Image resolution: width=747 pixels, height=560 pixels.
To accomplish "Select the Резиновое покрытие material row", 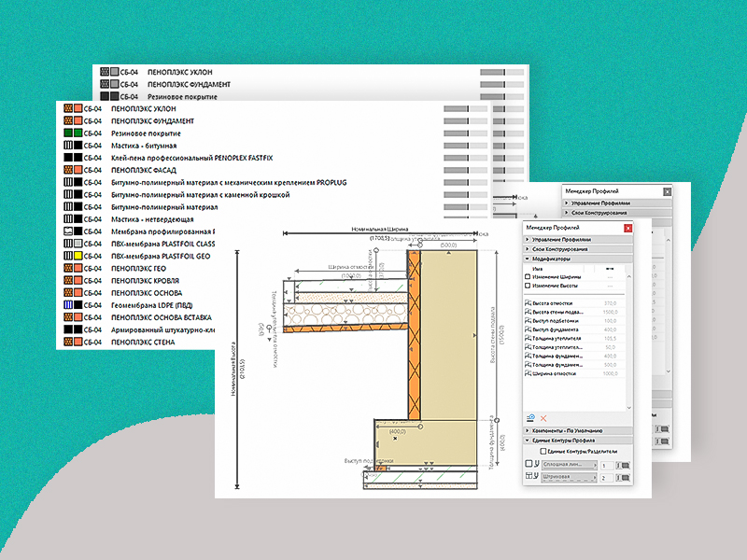I will [x=146, y=133].
